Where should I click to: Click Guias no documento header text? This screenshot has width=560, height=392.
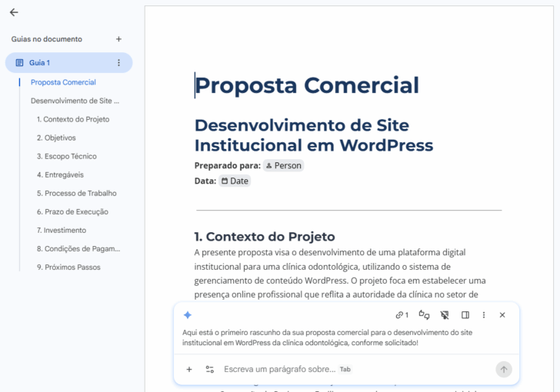(x=47, y=39)
